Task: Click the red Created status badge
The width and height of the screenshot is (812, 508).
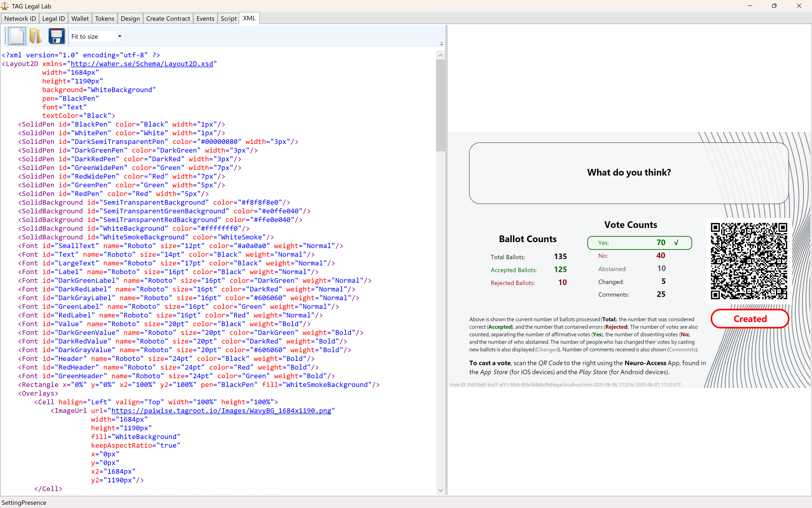Action: (750, 319)
